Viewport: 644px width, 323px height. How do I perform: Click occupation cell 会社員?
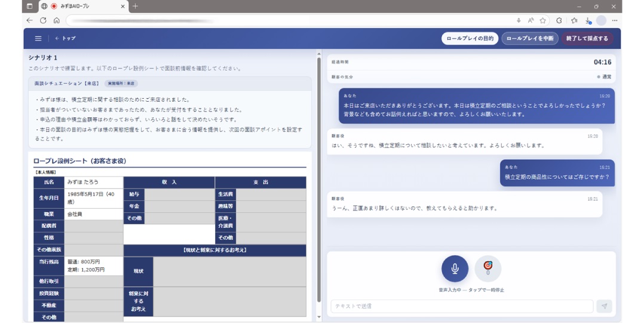coord(94,214)
